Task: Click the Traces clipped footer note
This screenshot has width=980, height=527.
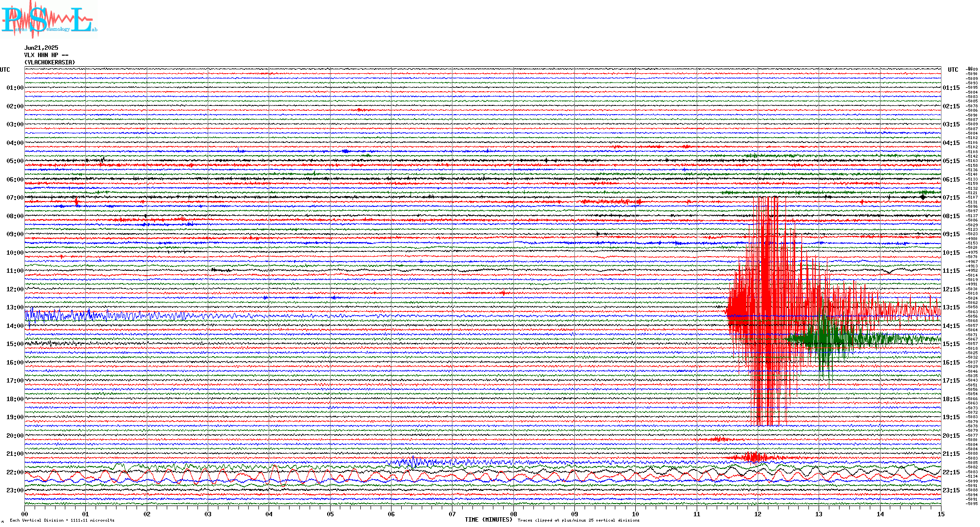Action: click(x=578, y=520)
